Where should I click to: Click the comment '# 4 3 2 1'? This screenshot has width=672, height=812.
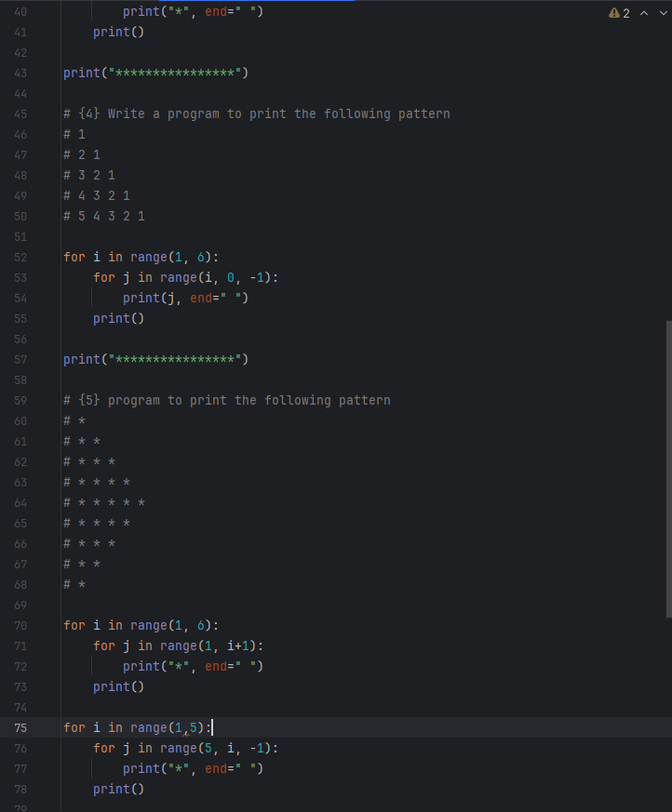(97, 195)
